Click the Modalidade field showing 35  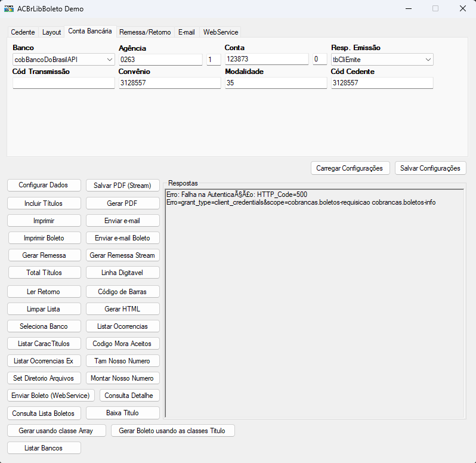[276, 83]
